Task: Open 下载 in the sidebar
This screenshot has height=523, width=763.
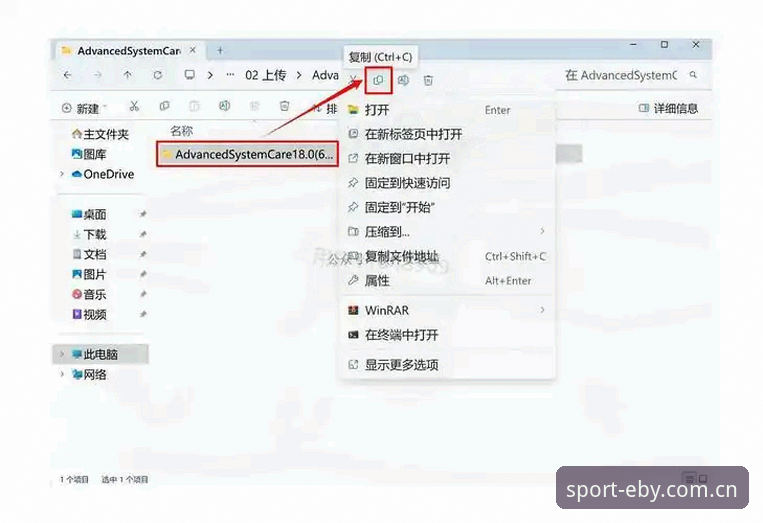Action: [89, 234]
